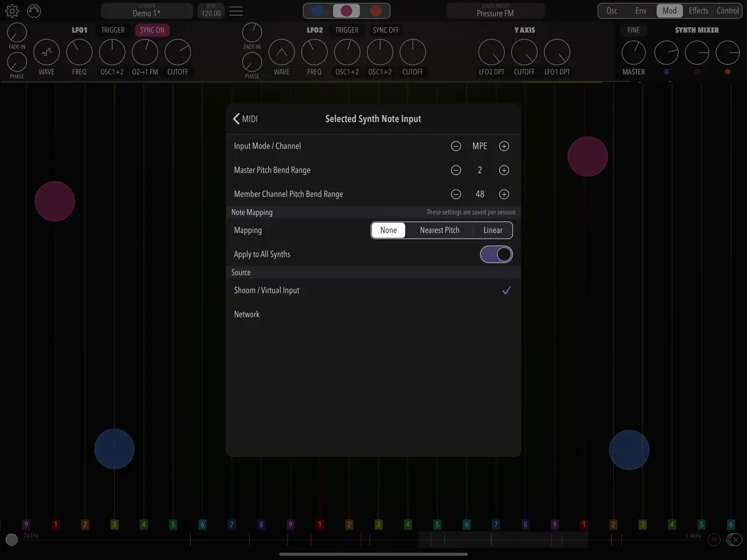Toggle SYNC ON for LFO1

[x=152, y=30]
